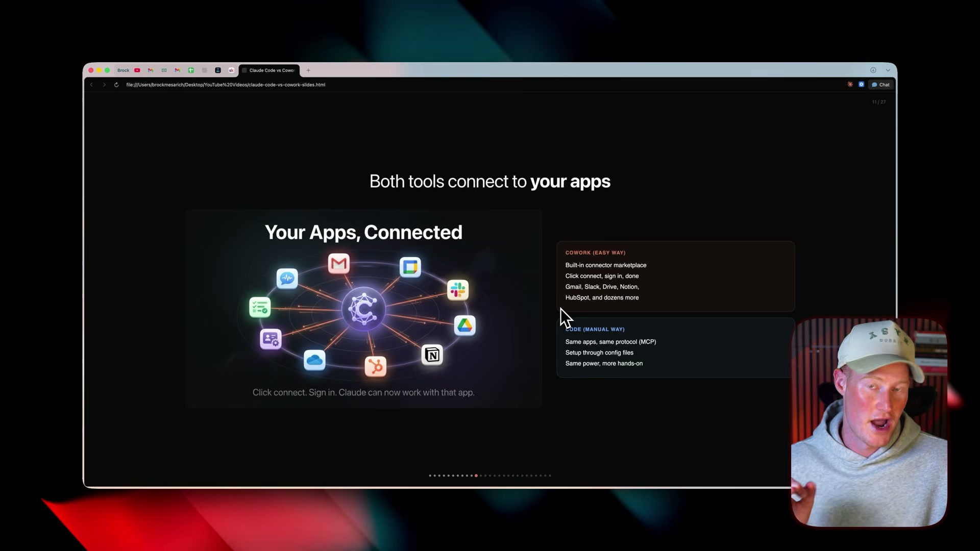This screenshot has height=551, width=980.
Task: Jump to the last slide dot
Action: click(550, 475)
